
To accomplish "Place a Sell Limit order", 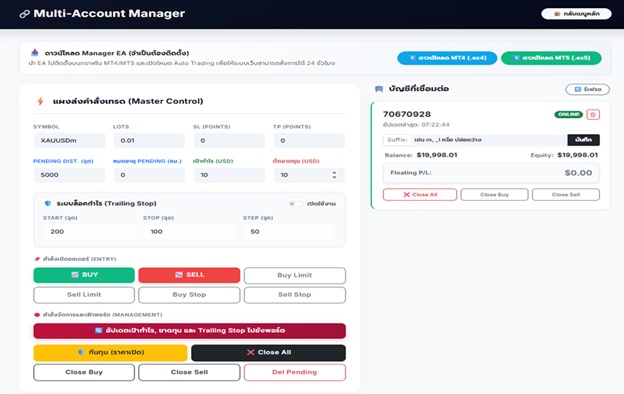I will [x=84, y=295].
